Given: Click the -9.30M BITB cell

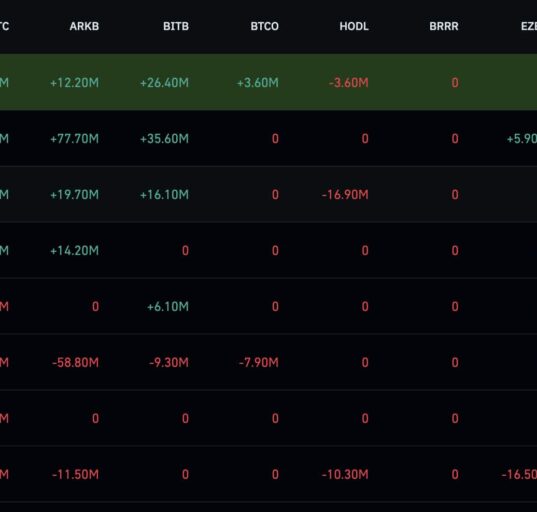Looking at the screenshot, I should (169, 362).
